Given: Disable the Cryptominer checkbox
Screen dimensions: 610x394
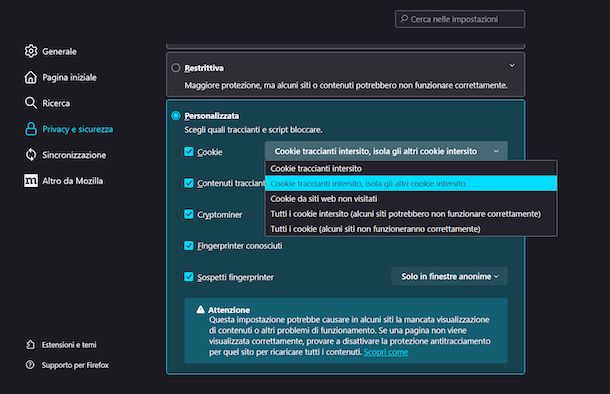Looking at the screenshot, I should [189, 214].
